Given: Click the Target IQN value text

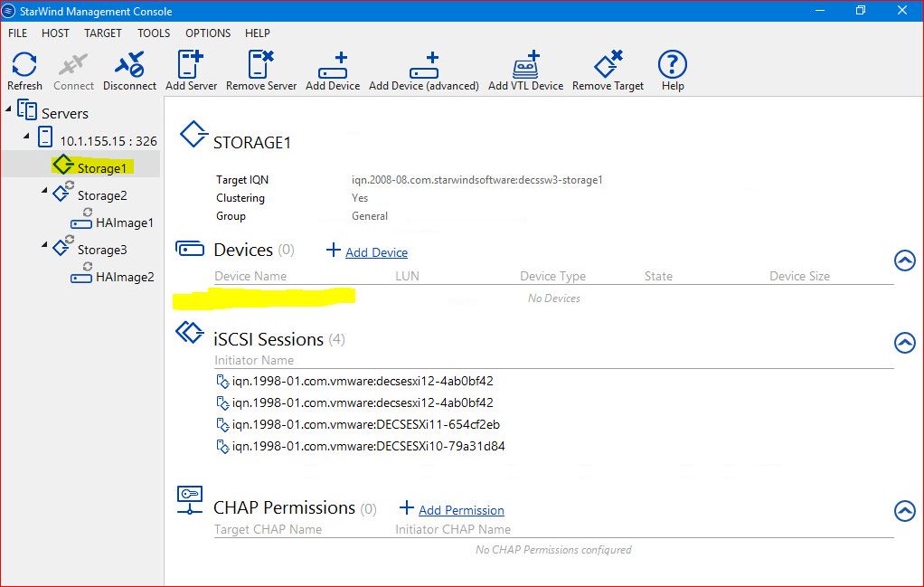Looking at the screenshot, I should pyautogui.click(x=477, y=180).
